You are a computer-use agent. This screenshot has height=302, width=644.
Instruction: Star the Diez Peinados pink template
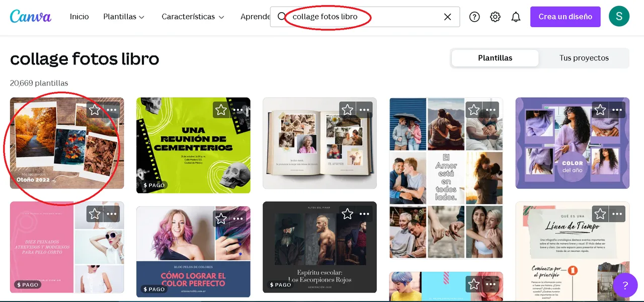[95, 214]
